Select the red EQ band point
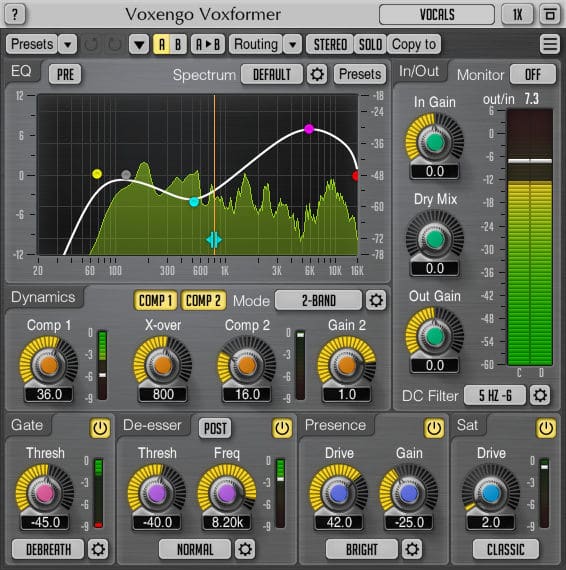Image resolution: width=566 pixels, height=570 pixels. pyautogui.click(x=356, y=176)
